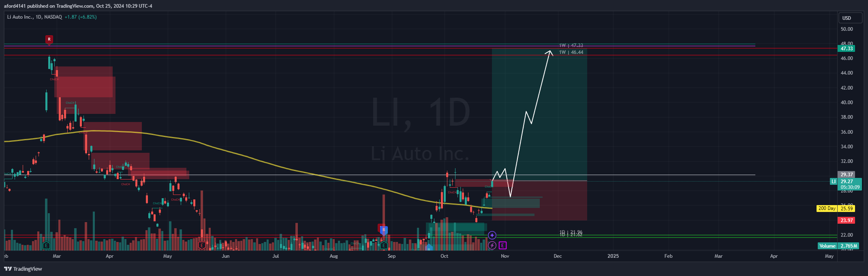The image size is (868, 276).
Task: Click the 47.33 green price label
Action: click(847, 49)
